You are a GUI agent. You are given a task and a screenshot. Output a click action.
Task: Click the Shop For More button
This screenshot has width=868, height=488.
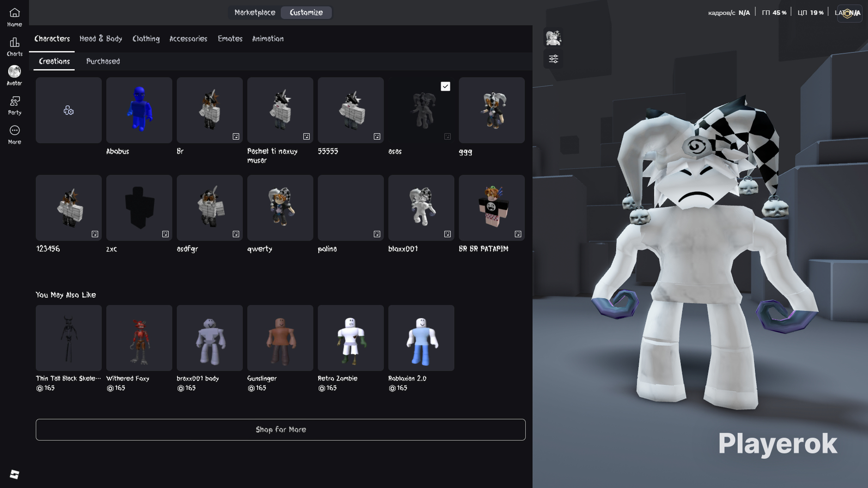point(281,429)
